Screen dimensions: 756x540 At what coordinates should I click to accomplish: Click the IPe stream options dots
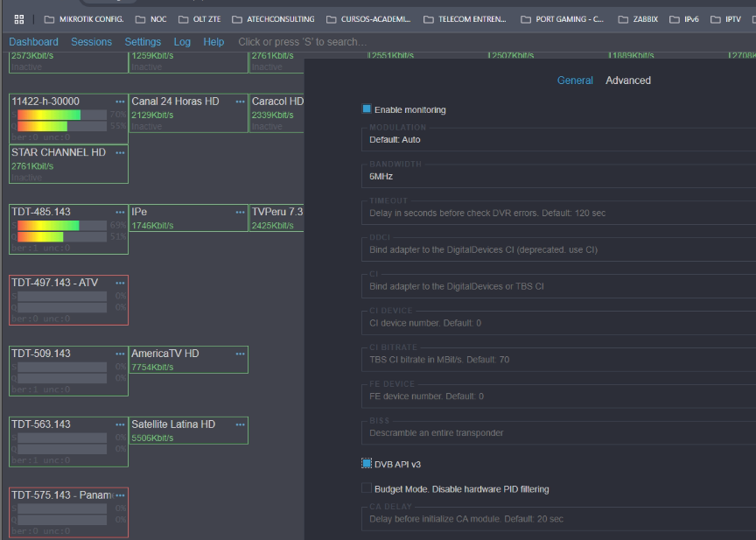[x=240, y=212]
